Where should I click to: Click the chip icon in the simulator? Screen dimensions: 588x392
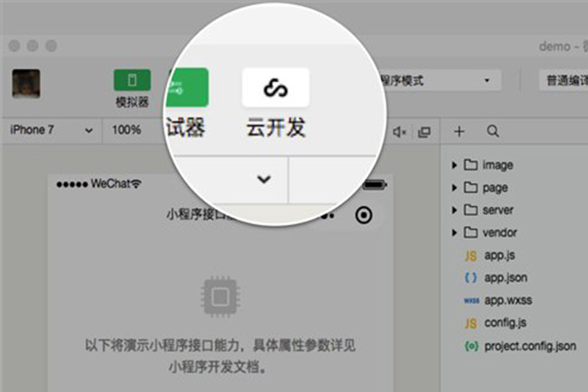(221, 297)
